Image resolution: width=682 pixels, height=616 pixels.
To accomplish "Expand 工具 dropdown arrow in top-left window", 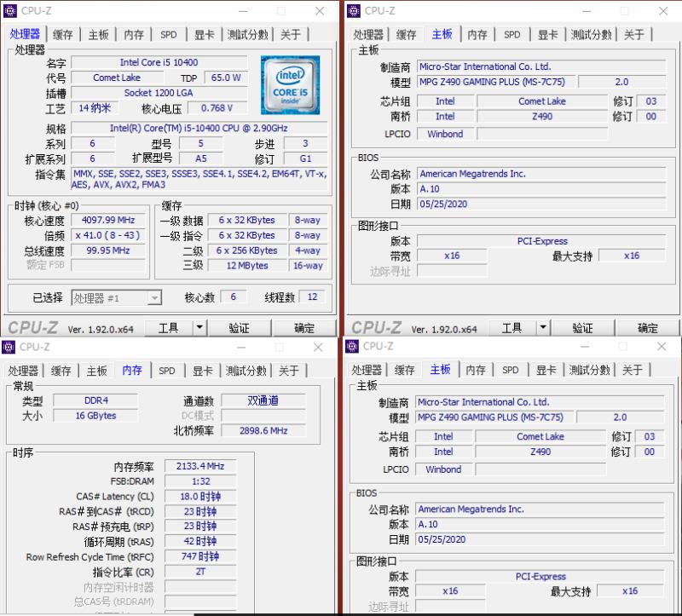I will (x=199, y=327).
